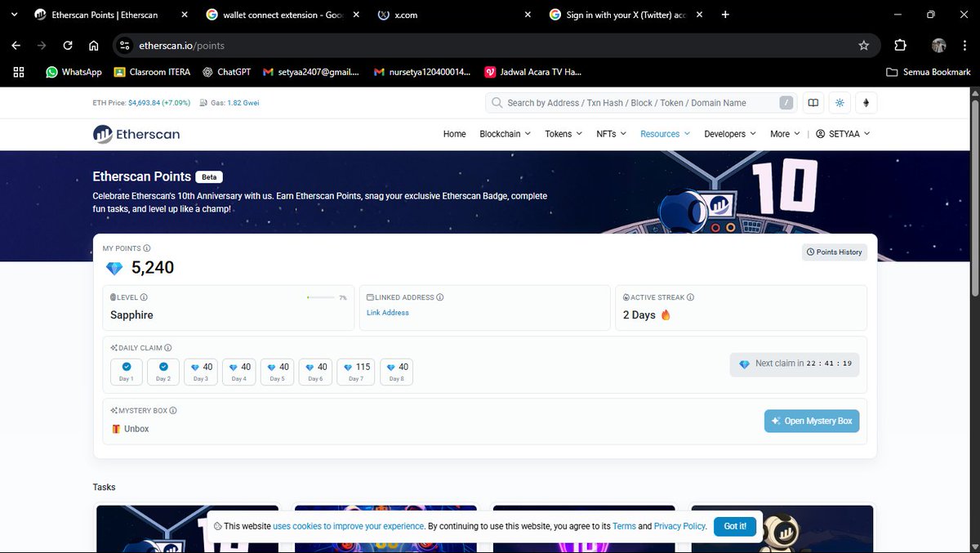Open Jadwal Acara TV bookmark

(x=533, y=72)
